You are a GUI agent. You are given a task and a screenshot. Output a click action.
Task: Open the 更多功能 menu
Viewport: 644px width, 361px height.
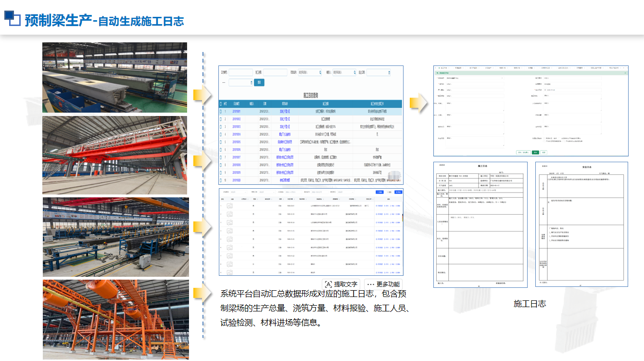[383, 284]
